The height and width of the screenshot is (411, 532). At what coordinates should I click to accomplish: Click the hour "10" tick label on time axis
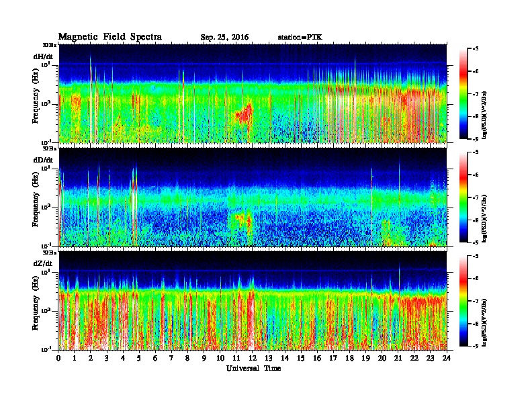(220, 359)
